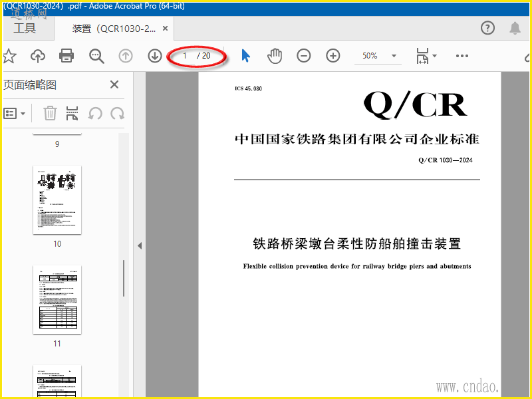Screen dimensions: 532x399
Task: Close the QCR1030 document tab
Action: (x=165, y=29)
